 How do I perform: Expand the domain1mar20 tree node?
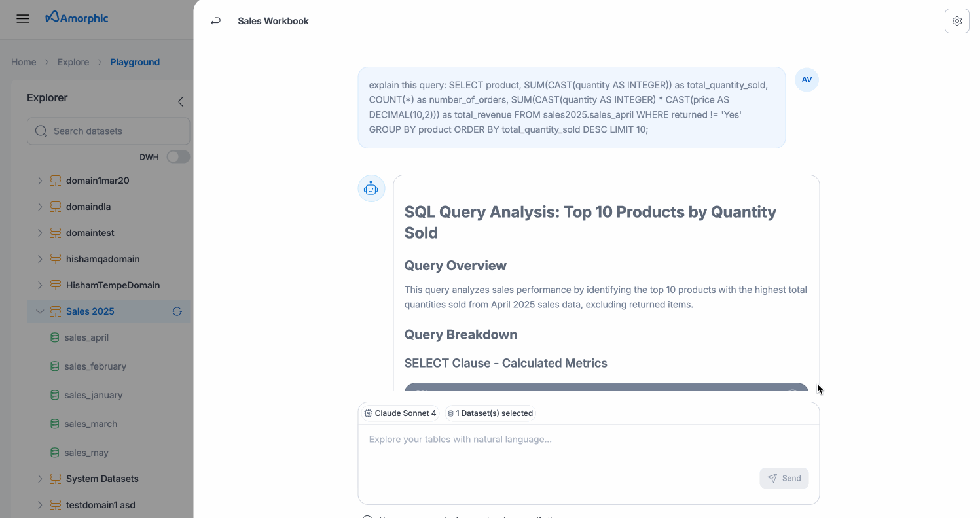40,181
